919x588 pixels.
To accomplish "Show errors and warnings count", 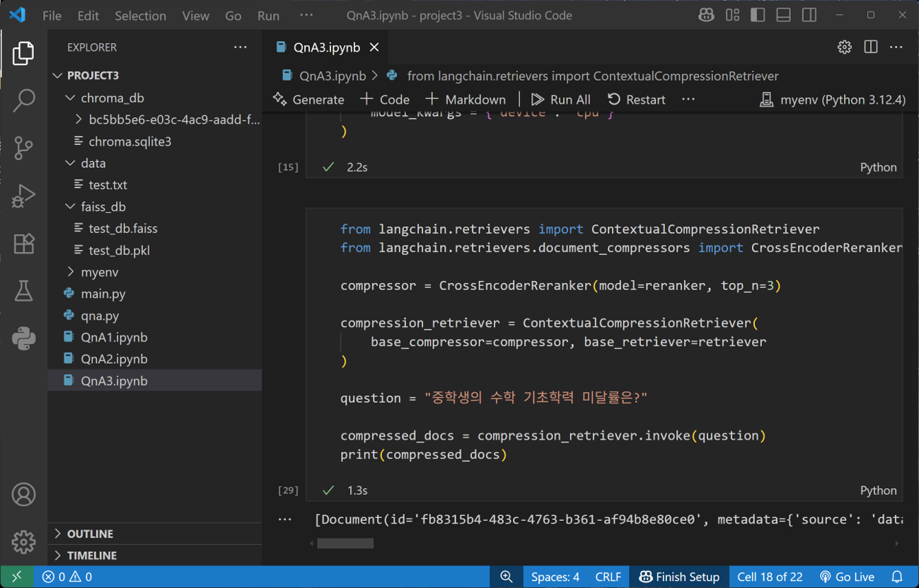I will (x=67, y=577).
